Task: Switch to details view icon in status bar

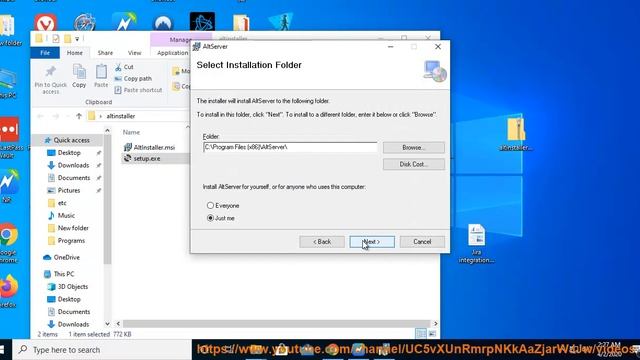Action: coord(420,334)
